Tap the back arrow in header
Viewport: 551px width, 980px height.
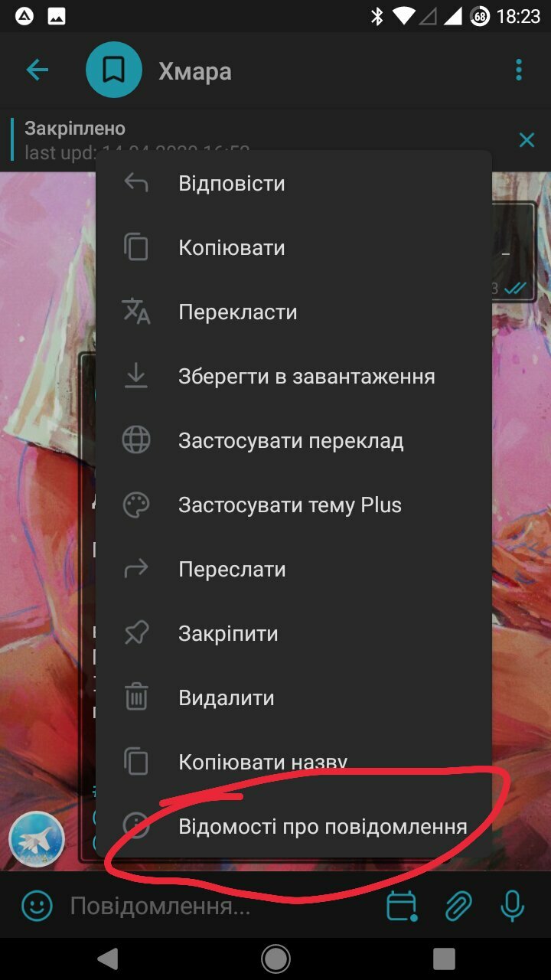click(37, 70)
